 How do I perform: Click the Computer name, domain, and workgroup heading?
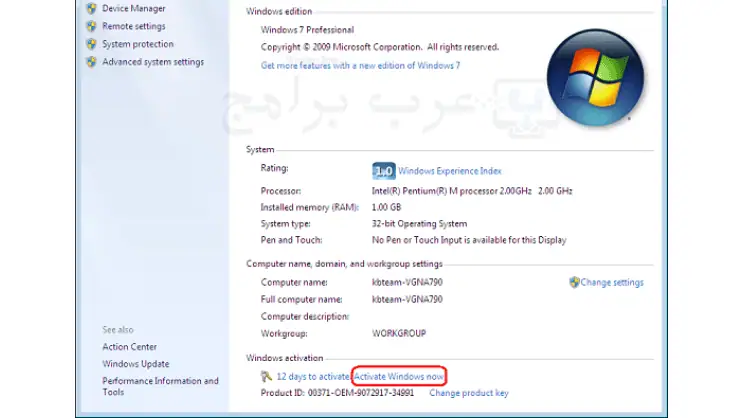point(344,264)
